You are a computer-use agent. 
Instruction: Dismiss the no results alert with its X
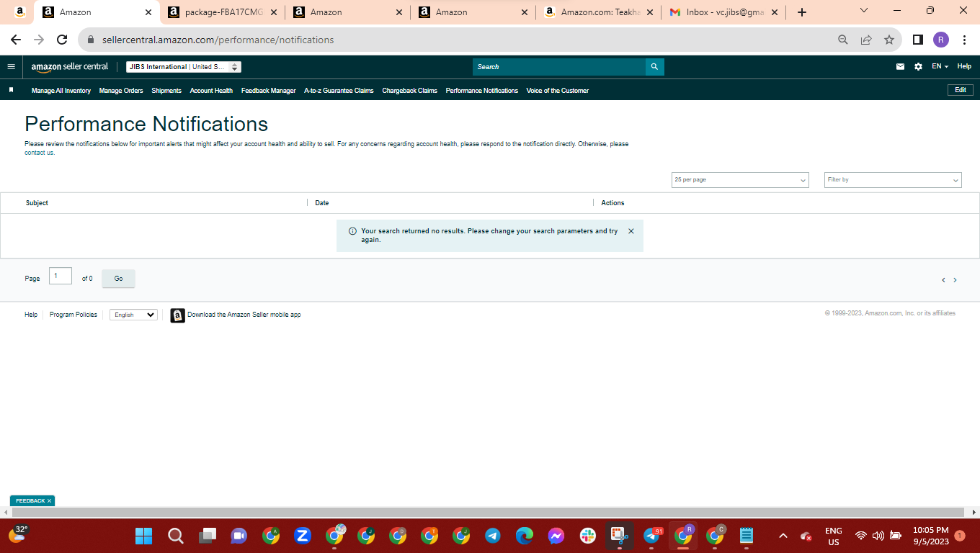coord(631,231)
